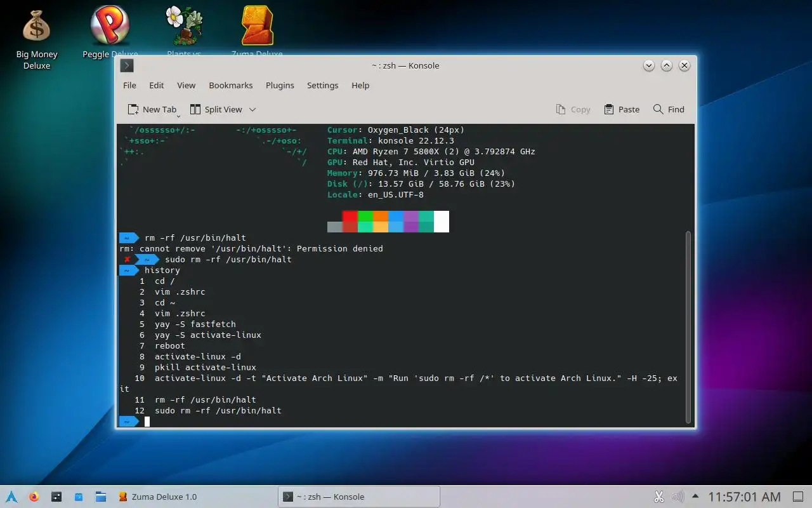
Task: Open the blue Discover-style icon in taskbar
Action: pos(79,497)
